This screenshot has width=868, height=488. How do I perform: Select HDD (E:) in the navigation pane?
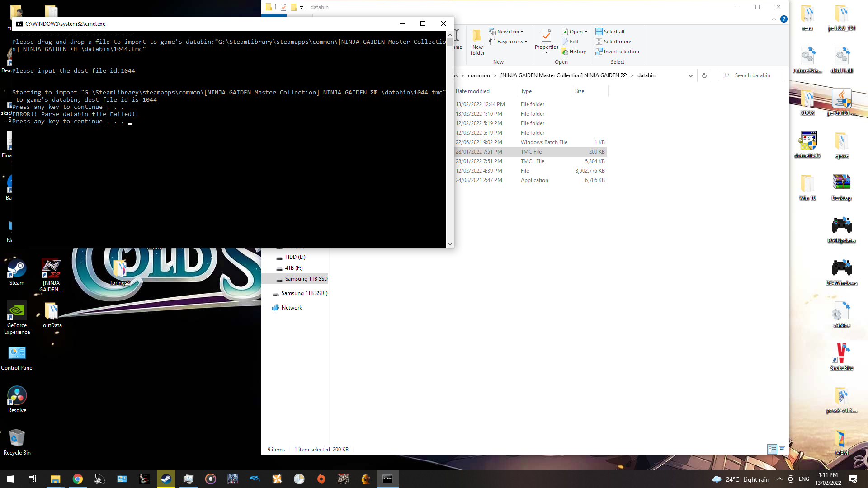pyautogui.click(x=295, y=257)
